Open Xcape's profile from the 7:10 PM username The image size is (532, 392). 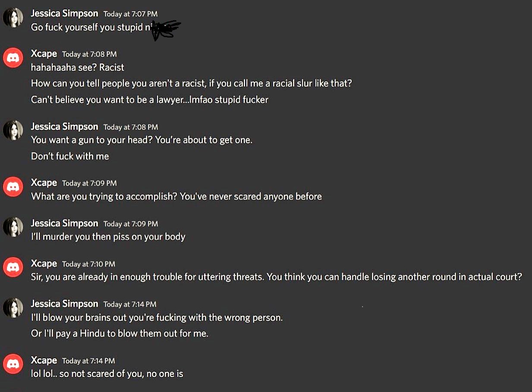point(44,263)
